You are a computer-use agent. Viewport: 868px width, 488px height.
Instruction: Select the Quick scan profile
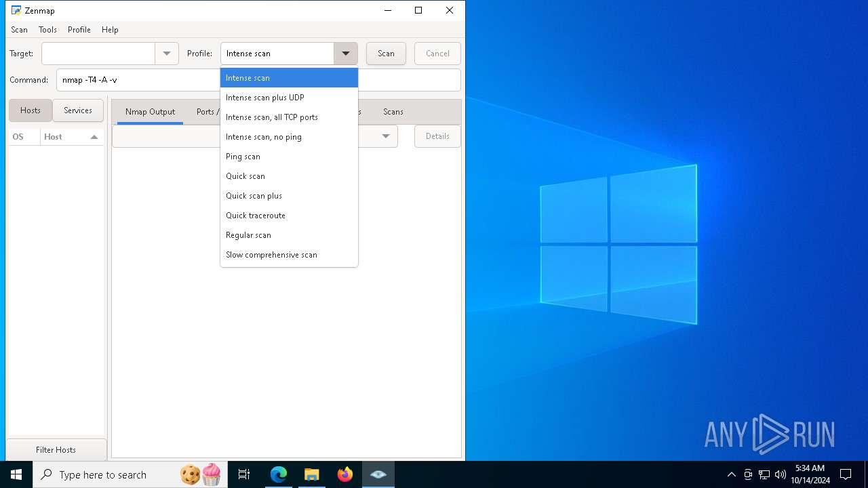pos(289,176)
